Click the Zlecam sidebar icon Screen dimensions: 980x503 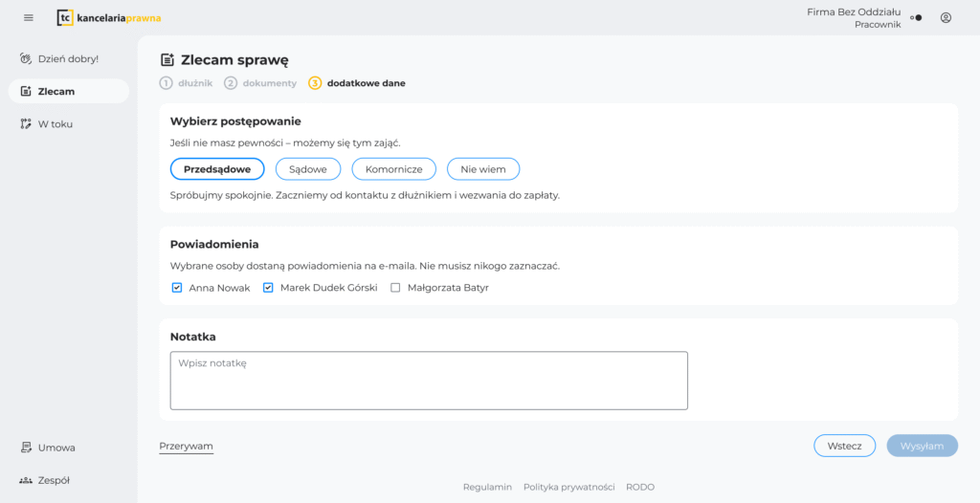[27, 92]
